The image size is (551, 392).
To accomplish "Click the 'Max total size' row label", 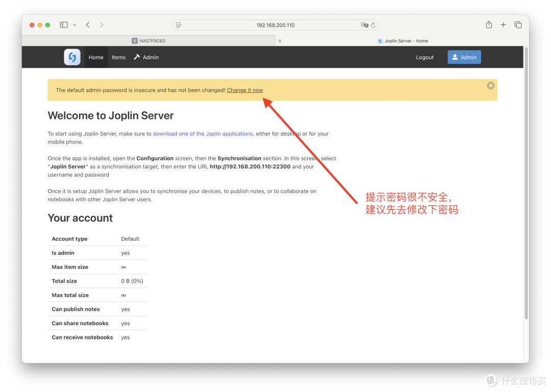I will coord(70,295).
